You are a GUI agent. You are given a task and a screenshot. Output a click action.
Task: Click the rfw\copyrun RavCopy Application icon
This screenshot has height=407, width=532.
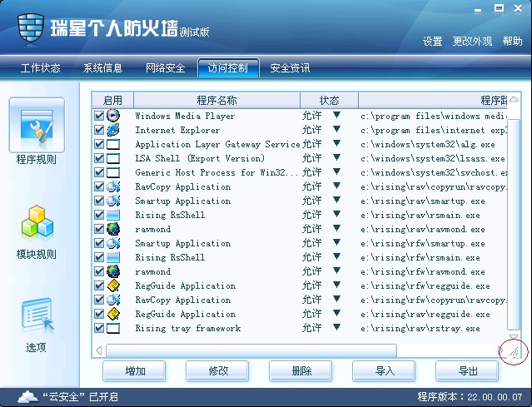click(113, 300)
